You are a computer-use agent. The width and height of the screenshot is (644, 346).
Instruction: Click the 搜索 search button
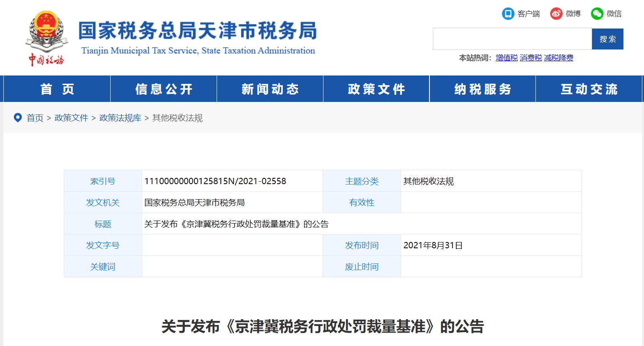pos(608,39)
